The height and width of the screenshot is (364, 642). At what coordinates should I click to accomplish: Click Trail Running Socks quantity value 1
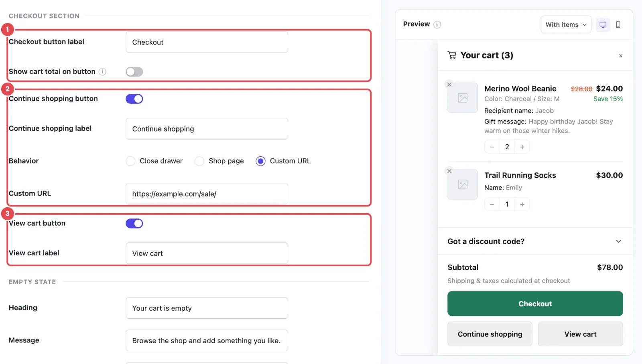(x=507, y=204)
